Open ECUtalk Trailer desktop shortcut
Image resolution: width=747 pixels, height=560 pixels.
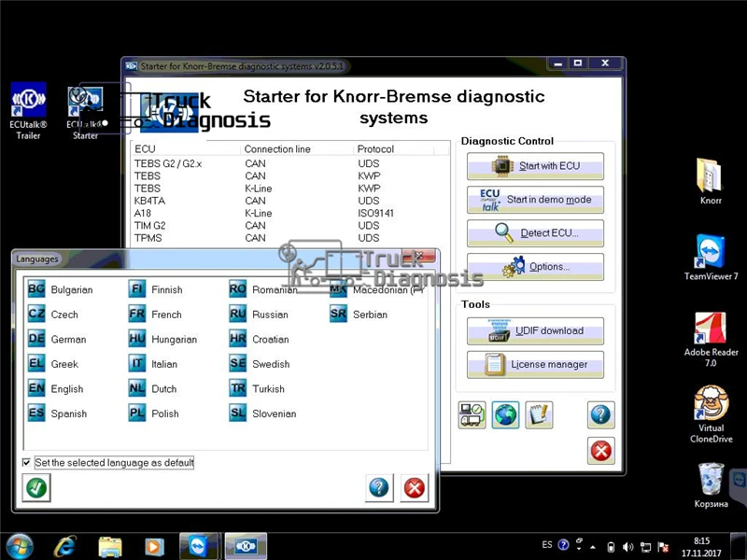28,111
